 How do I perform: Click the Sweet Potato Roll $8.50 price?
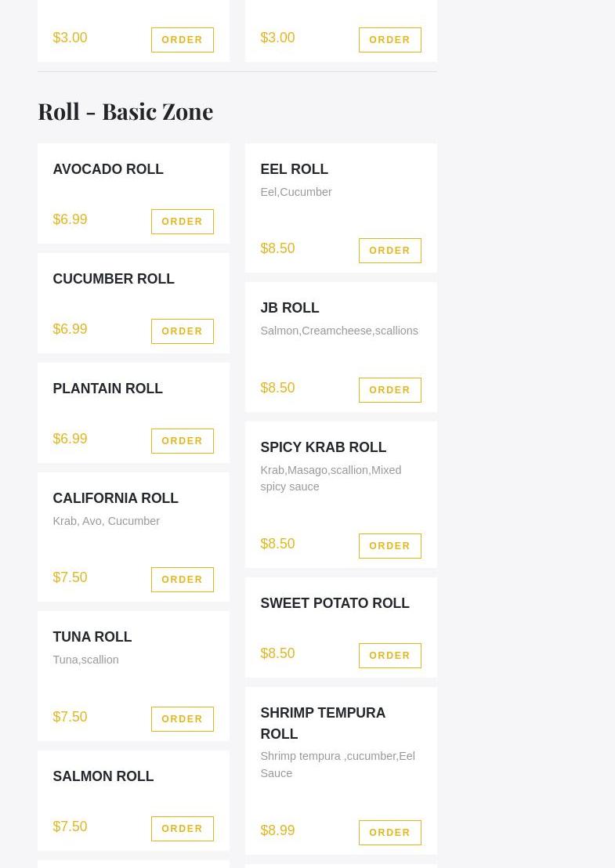277,653
